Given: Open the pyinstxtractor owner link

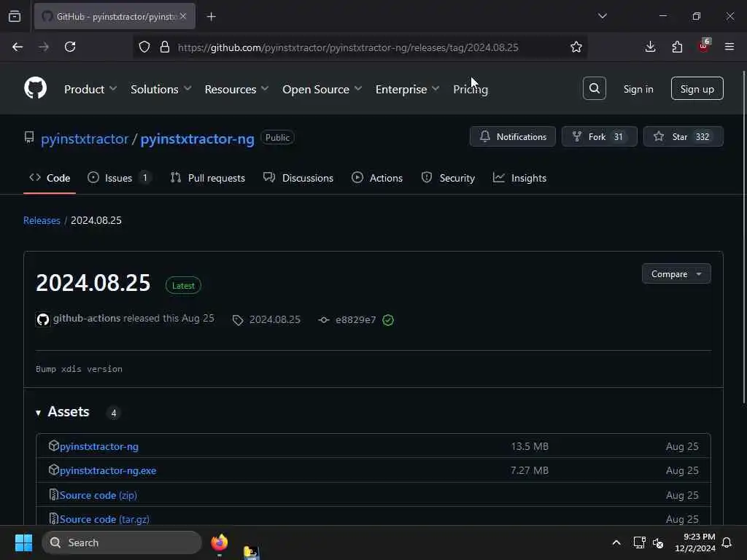Looking at the screenshot, I should (85, 139).
